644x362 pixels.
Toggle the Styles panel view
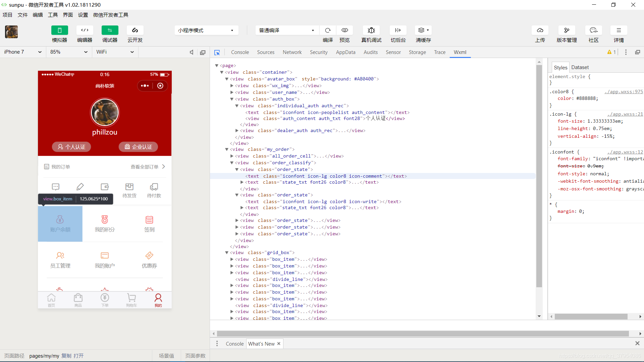pyautogui.click(x=559, y=67)
